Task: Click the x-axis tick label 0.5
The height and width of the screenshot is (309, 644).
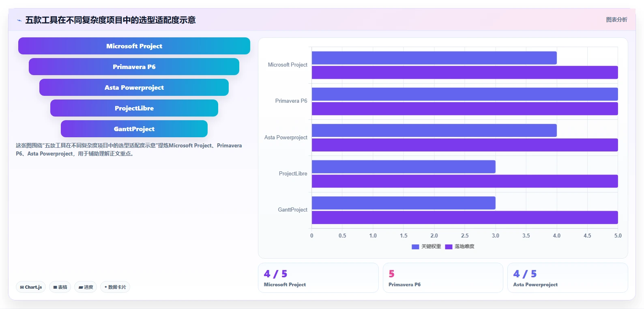Action: point(342,236)
